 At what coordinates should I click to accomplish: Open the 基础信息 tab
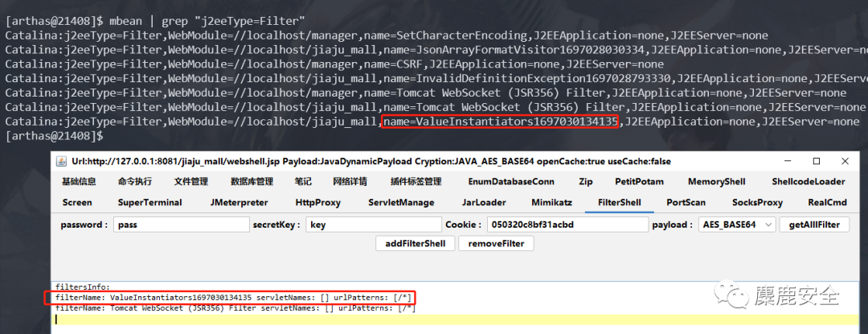(x=79, y=182)
